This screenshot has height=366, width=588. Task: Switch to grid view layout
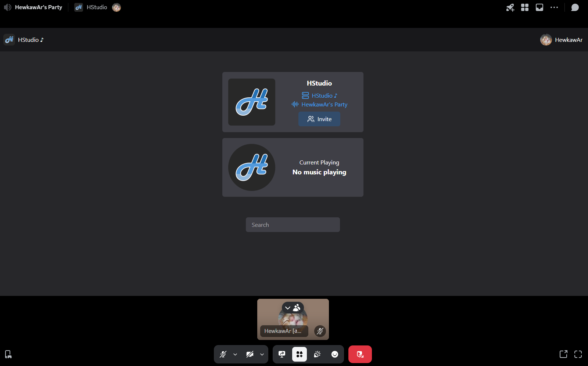point(525,7)
